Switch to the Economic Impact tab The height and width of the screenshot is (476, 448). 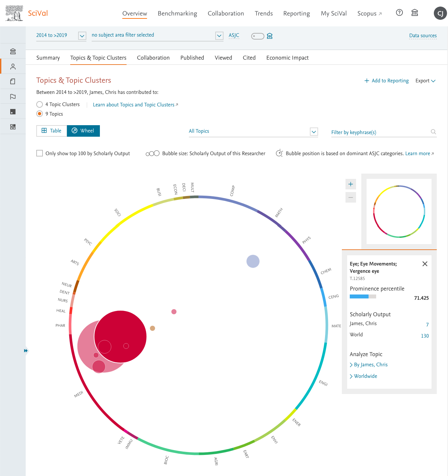[287, 58]
